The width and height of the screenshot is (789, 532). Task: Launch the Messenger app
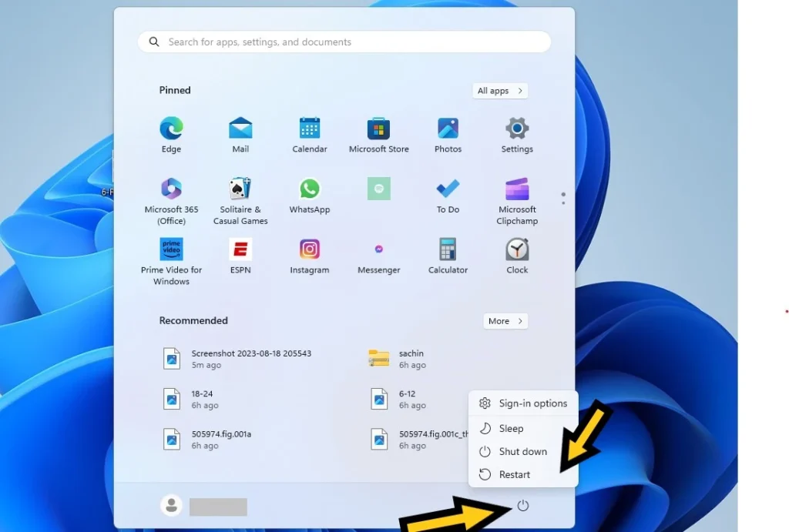pos(379,256)
